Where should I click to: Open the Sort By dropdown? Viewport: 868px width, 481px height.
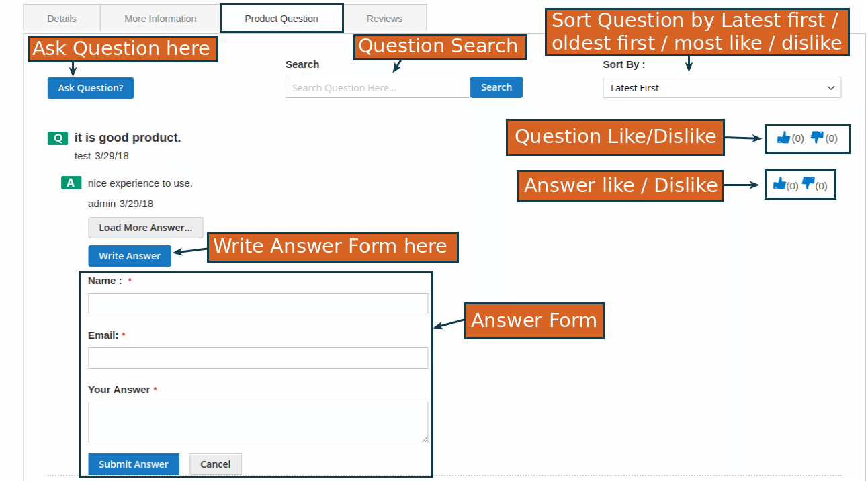(722, 87)
